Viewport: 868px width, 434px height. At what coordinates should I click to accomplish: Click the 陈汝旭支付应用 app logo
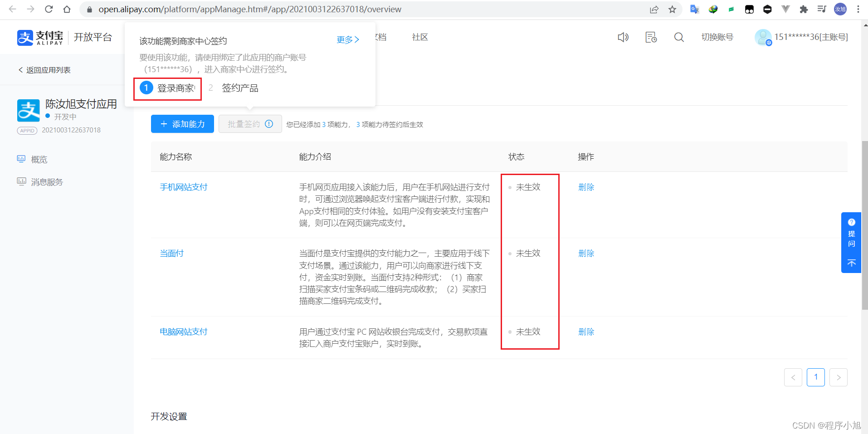(x=29, y=110)
